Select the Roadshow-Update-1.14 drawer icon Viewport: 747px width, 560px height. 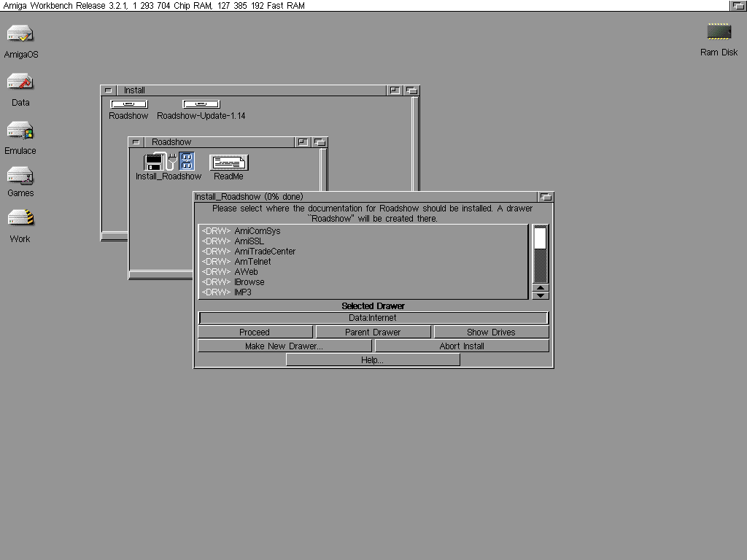pyautogui.click(x=201, y=104)
